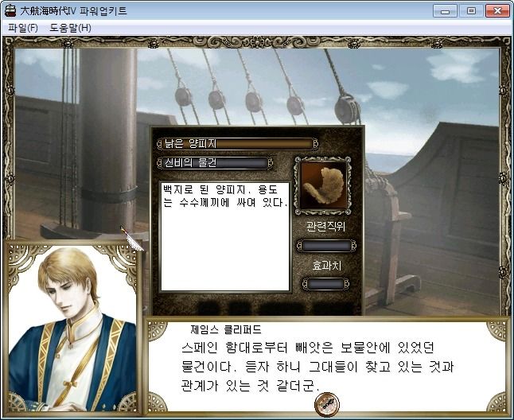Click the feather quill cursor icon
The image size is (514, 420).
click(132, 239)
